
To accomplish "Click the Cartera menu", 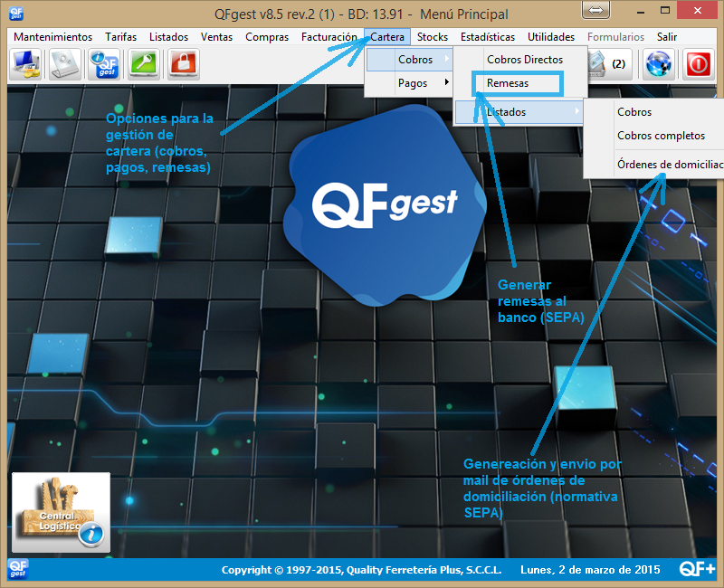I will [387, 37].
